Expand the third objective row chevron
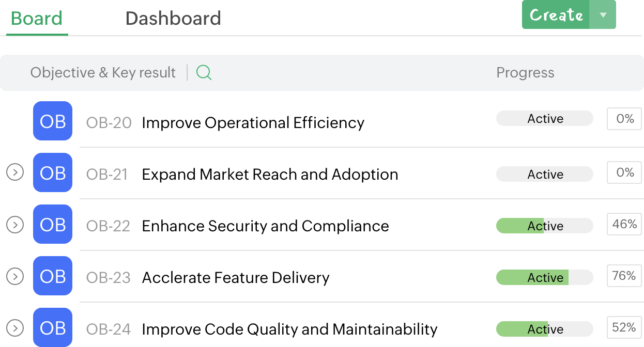This screenshot has height=347, width=644. point(15,225)
